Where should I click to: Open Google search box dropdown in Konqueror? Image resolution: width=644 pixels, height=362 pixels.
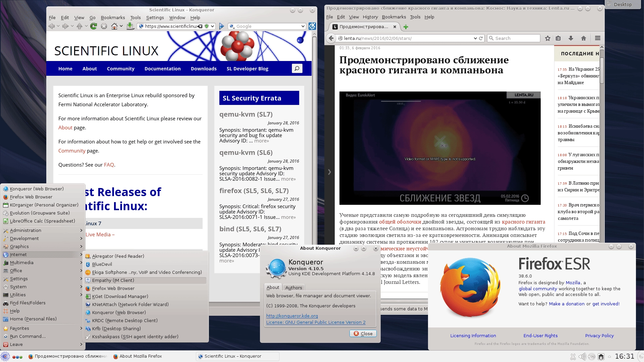(303, 26)
